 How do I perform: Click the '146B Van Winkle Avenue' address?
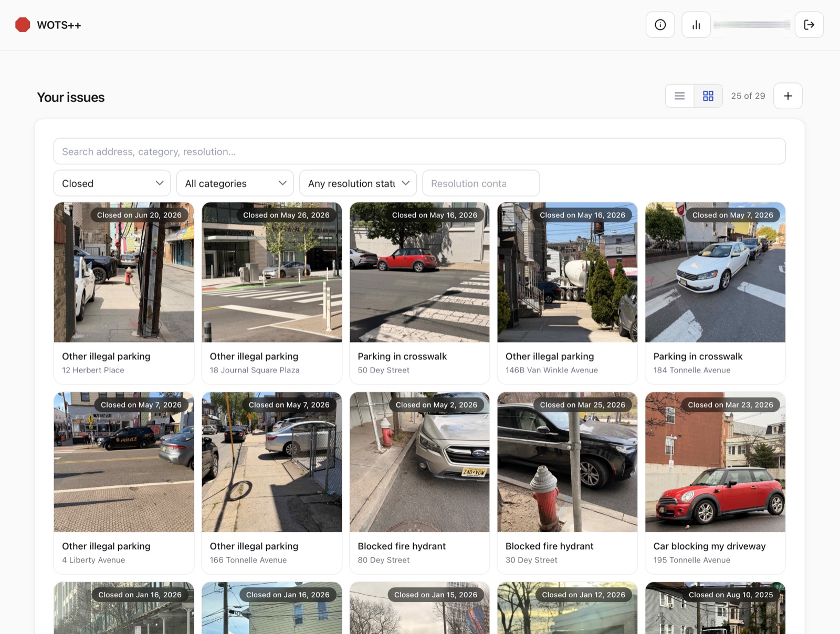point(552,370)
